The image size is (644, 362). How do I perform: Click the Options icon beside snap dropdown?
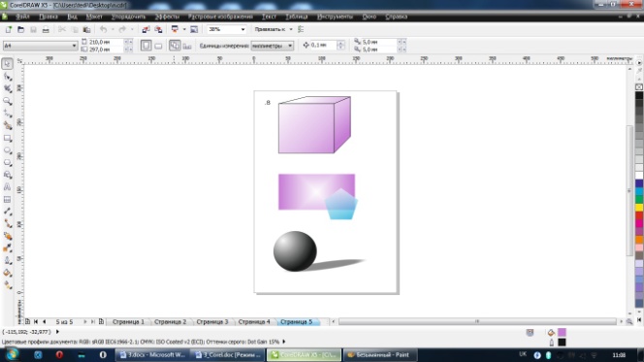pyautogui.click(x=301, y=29)
